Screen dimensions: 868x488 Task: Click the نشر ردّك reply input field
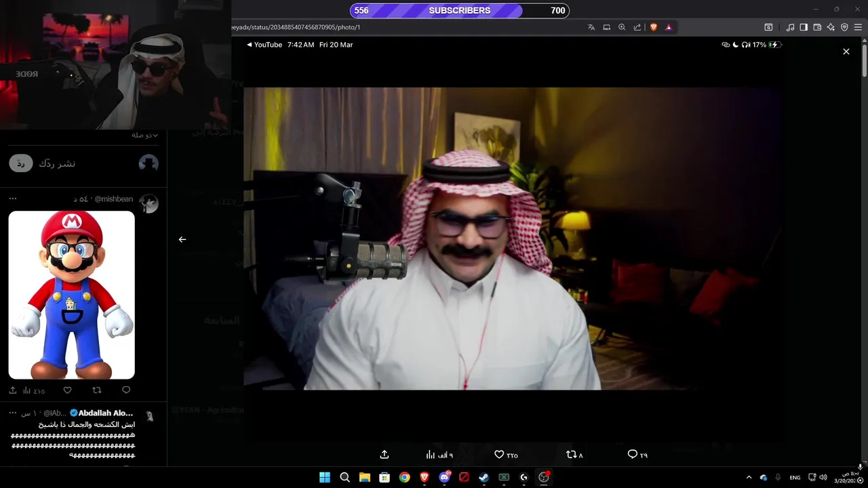pyautogui.click(x=57, y=163)
